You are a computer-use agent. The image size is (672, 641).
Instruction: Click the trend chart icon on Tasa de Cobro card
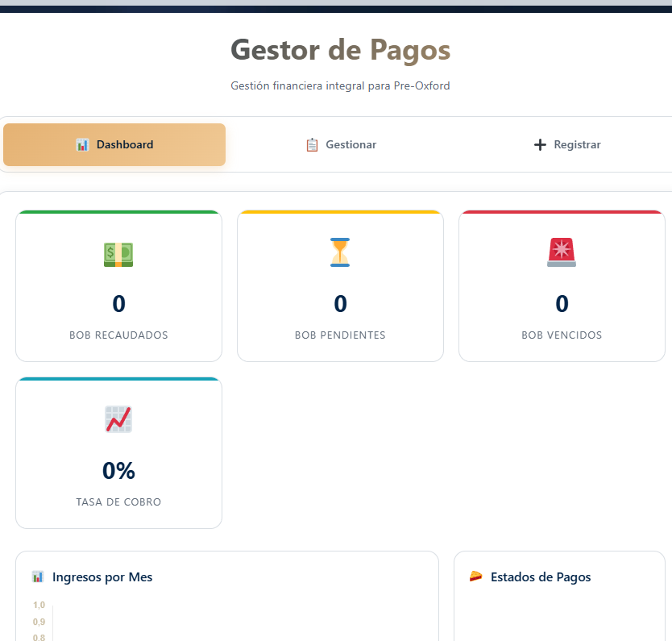[118, 419]
